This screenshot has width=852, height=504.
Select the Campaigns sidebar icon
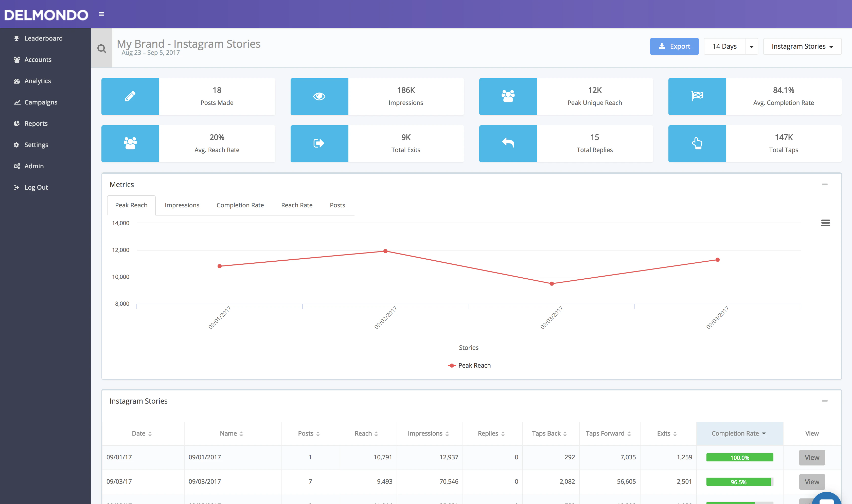[x=17, y=102]
